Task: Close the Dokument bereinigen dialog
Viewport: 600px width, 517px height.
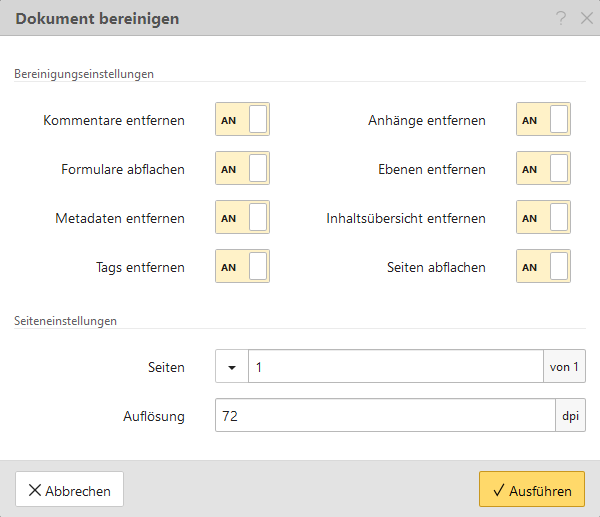Action: pos(586,19)
